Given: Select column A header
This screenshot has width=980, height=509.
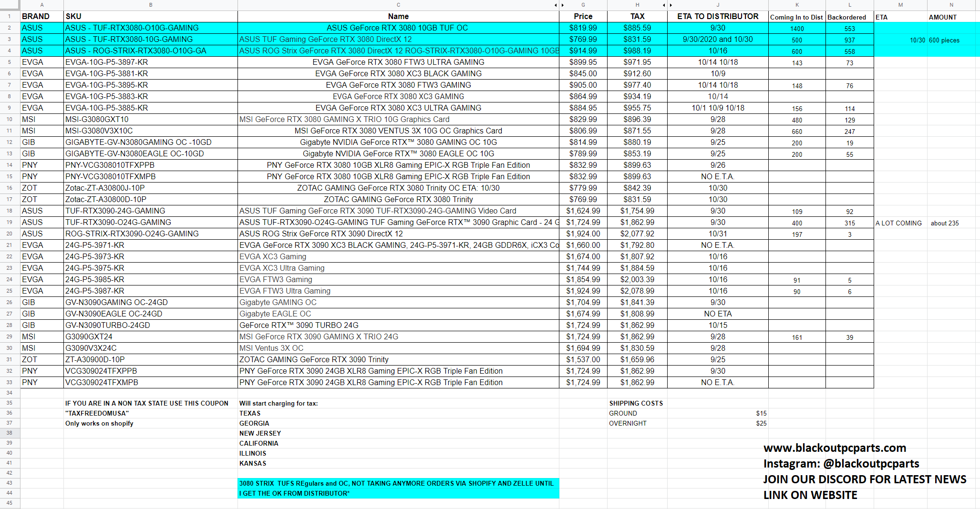Looking at the screenshot, I should click(42, 5).
